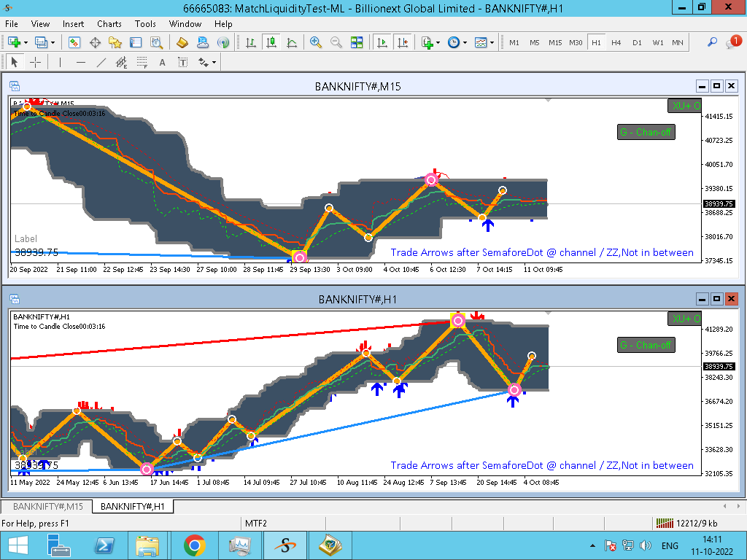Open the Strategy Tester magnifier icon
The height and width of the screenshot is (560, 747).
[156, 42]
